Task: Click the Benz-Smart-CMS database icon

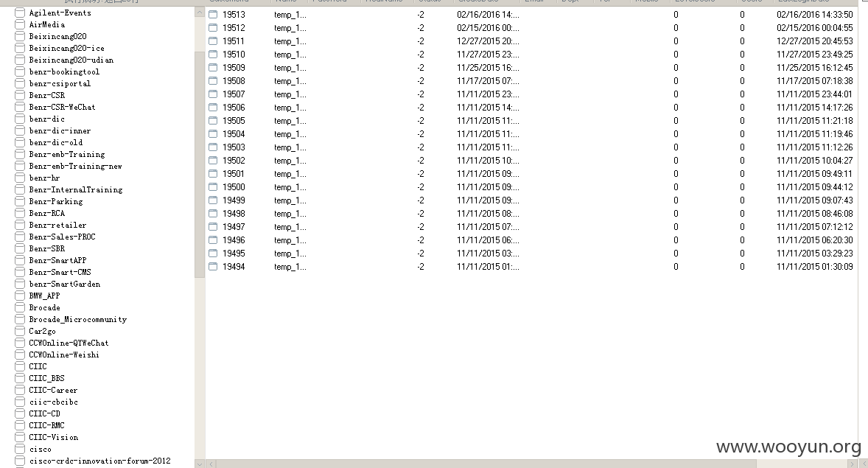Action: (x=20, y=272)
